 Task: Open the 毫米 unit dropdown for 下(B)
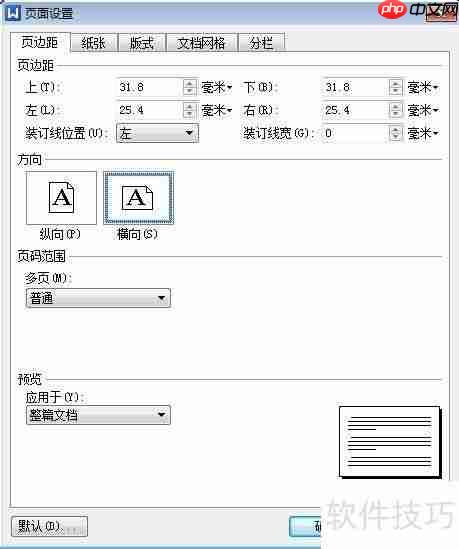point(423,87)
